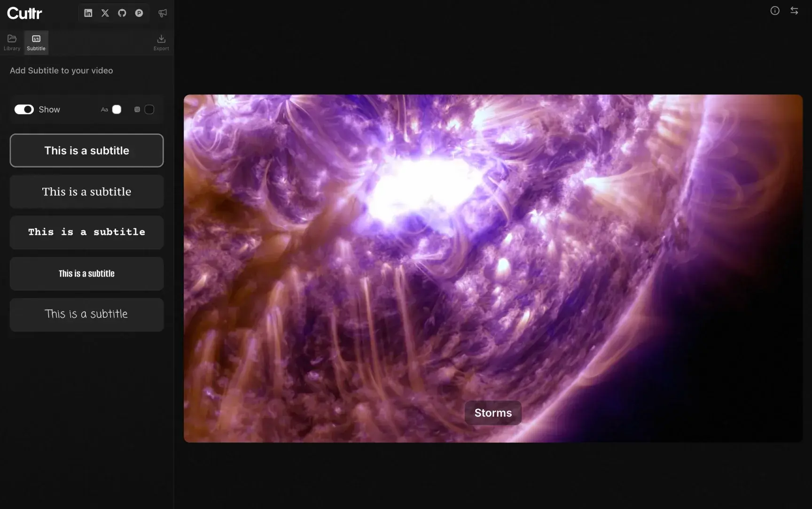Toggle the subtitle text color swatch
Screen dimensions: 812x509
coord(116,109)
